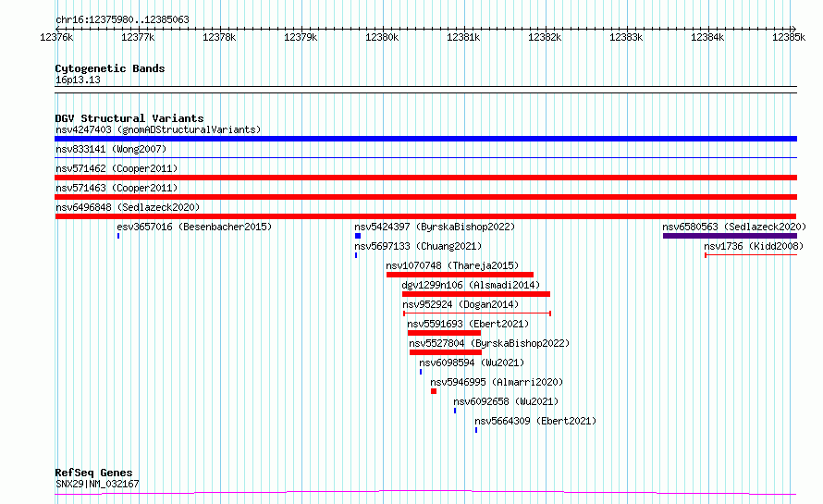This screenshot has width=823, height=504.
Task: Click the chr16:12375980..12385063 coordinate label
Action: click(x=122, y=19)
